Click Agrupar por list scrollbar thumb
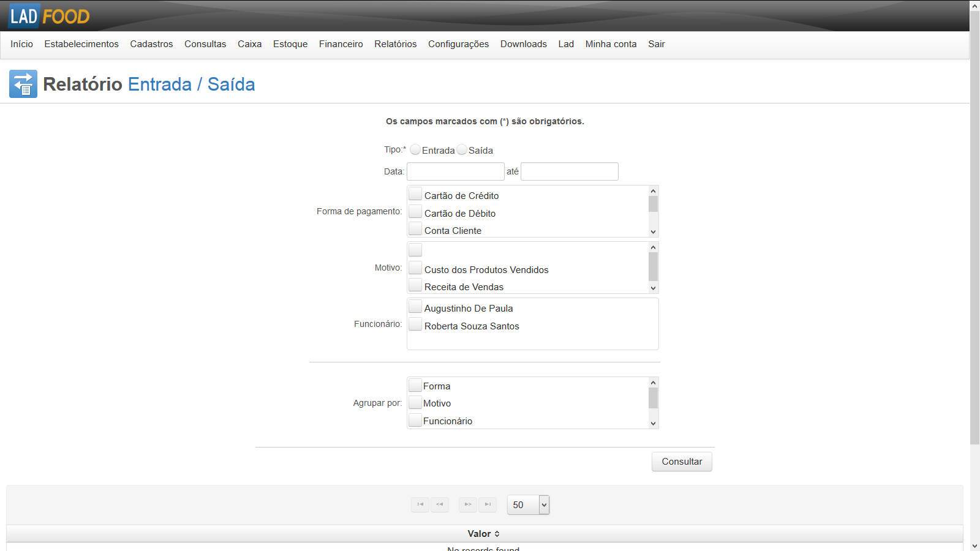This screenshot has height=551, width=980. (x=653, y=398)
